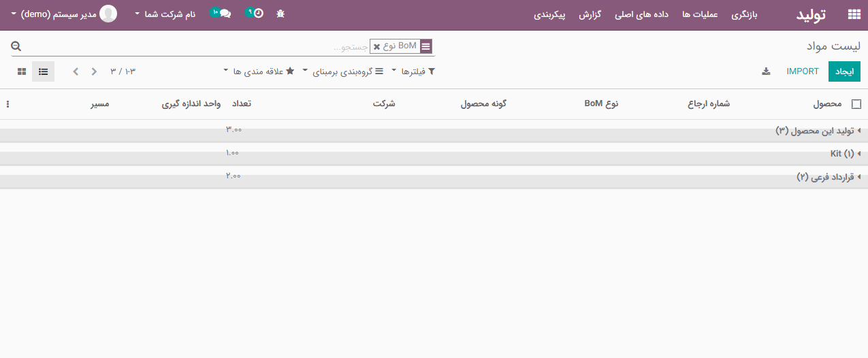The image size is (868, 358).
Task: Sort by گونه محصول column header
Action: 483,104
